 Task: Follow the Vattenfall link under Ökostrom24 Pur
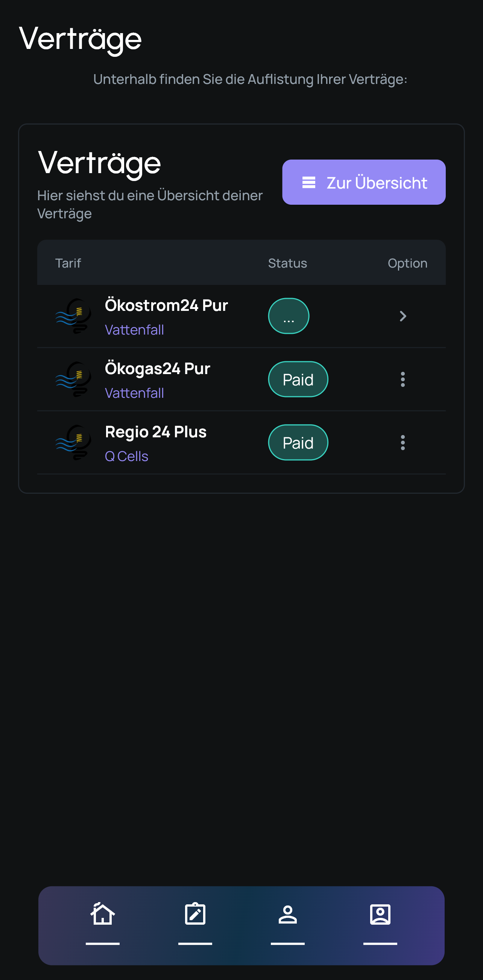(134, 330)
